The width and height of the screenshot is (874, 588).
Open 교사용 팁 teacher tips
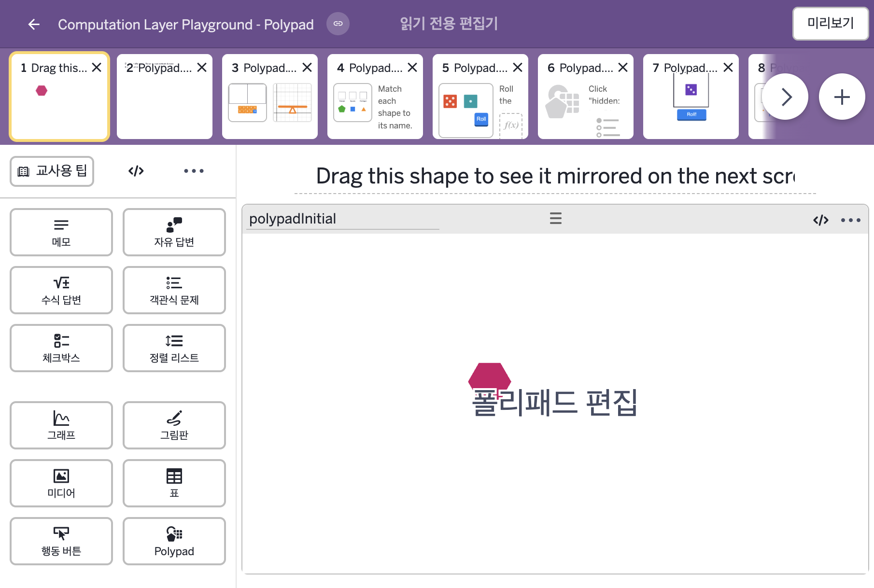pos(52,171)
